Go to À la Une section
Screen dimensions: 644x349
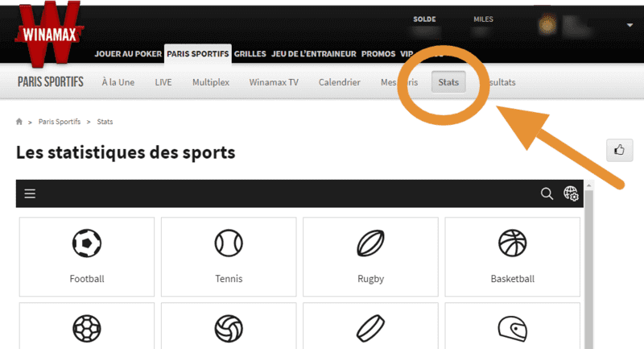[x=118, y=82]
